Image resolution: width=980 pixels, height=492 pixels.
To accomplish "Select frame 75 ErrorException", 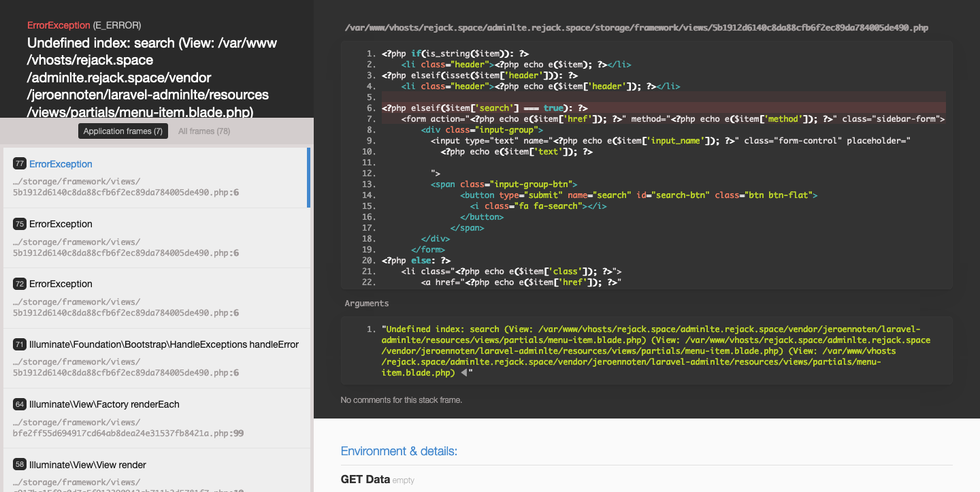I will (x=156, y=237).
